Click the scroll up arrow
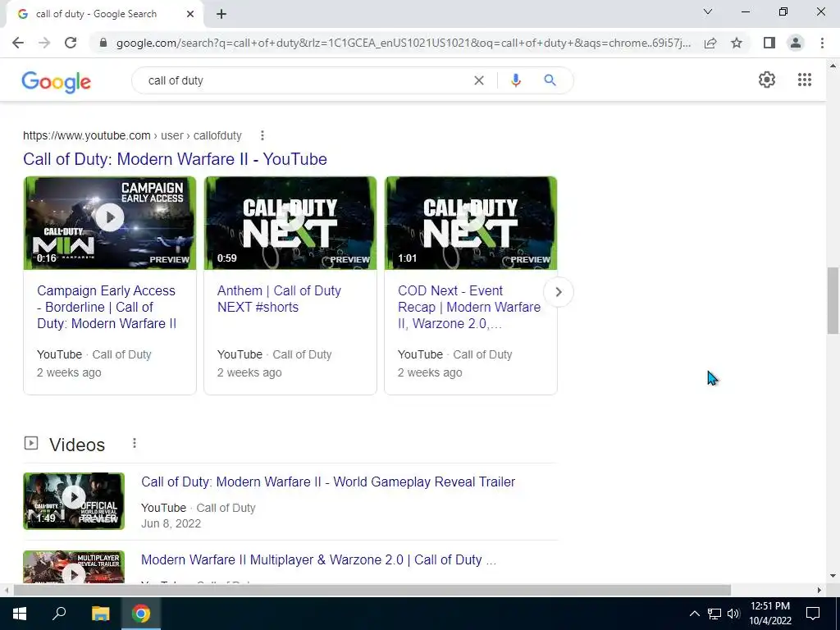 [x=833, y=66]
